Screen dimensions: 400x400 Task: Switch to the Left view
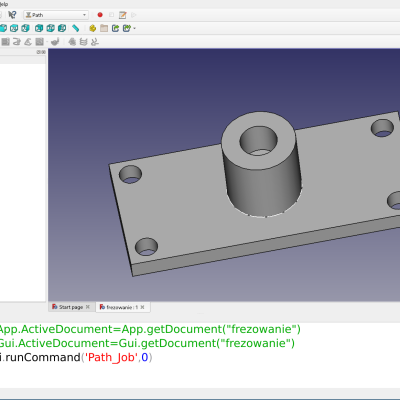click(62, 28)
